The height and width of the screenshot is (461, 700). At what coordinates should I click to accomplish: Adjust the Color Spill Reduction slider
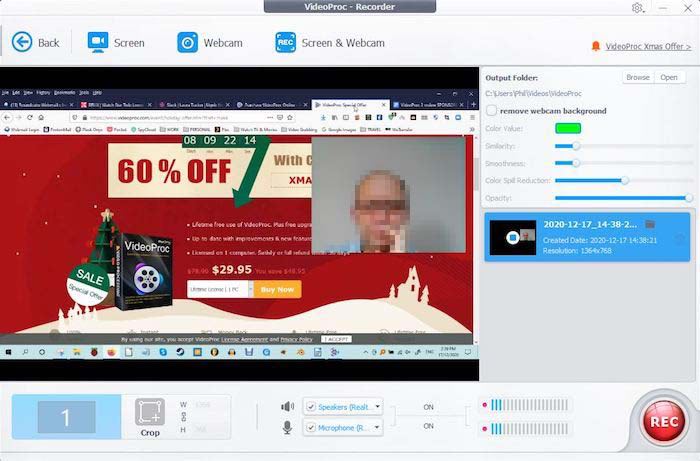point(625,180)
